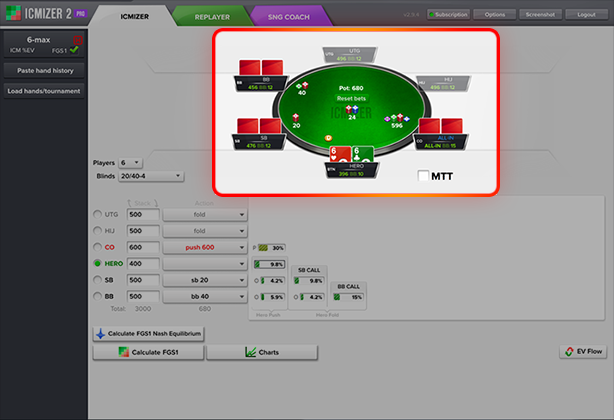Click the UTG seat plate on table
The width and height of the screenshot is (614, 420).
pos(350,55)
